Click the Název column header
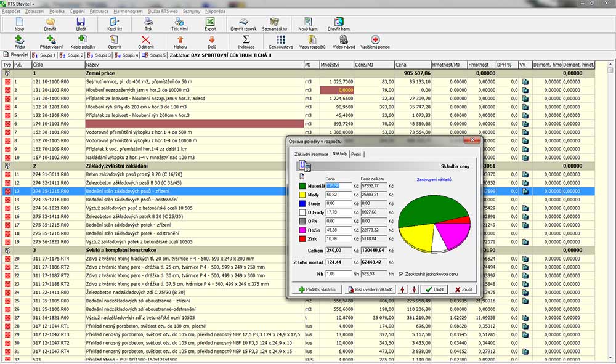Screen dimensions: 616x364 (194, 65)
